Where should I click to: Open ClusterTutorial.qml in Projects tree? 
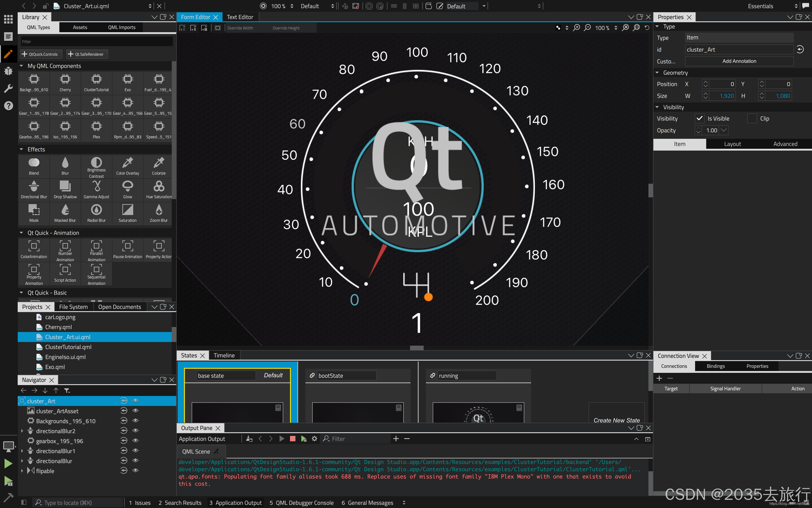coord(68,347)
